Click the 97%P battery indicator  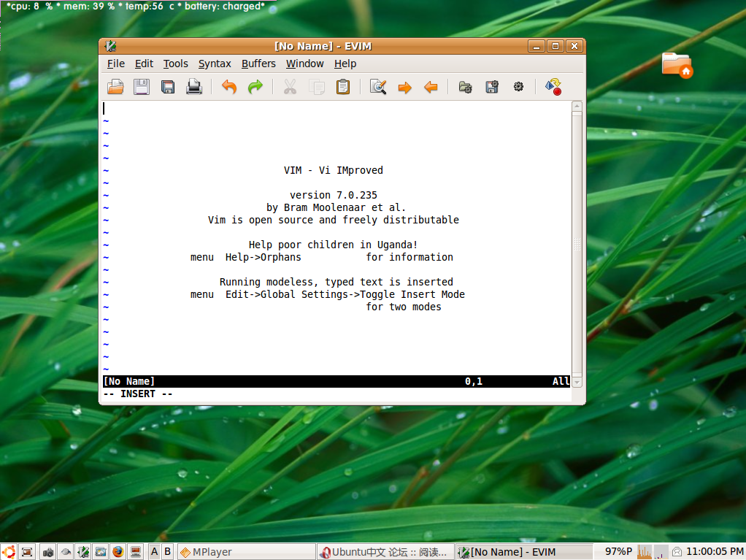click(x=618, y=552)
